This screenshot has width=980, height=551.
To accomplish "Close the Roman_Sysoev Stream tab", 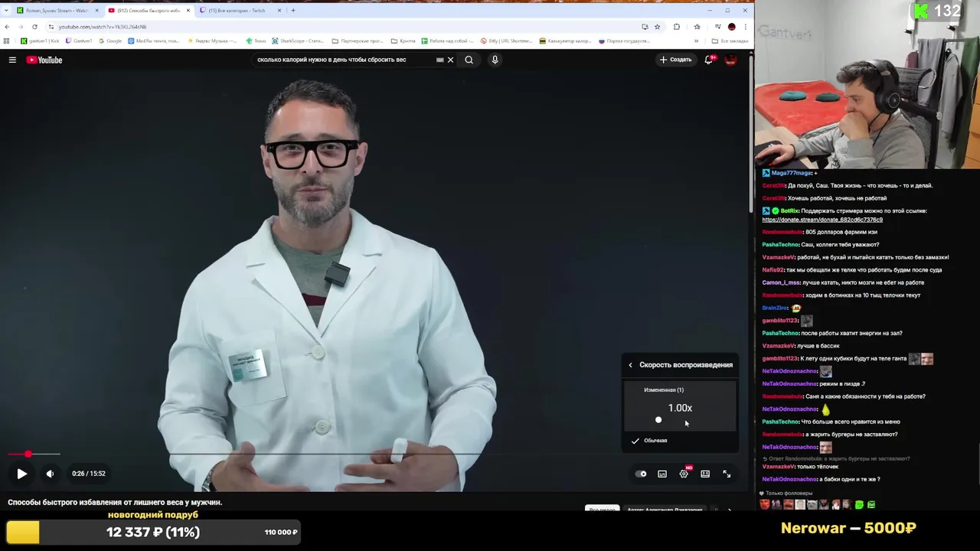I will (x=96, y=11).
